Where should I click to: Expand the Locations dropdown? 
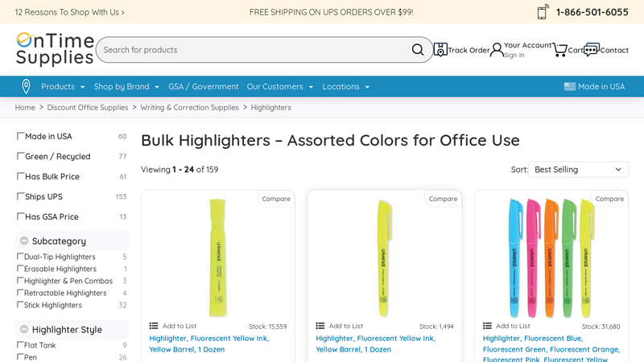(x=346, y=87)
